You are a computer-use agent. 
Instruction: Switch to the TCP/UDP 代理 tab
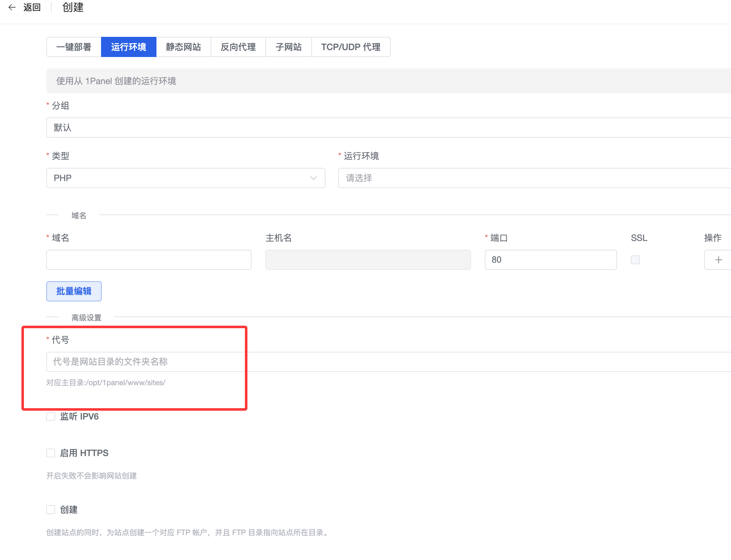(x=350, y=47)
